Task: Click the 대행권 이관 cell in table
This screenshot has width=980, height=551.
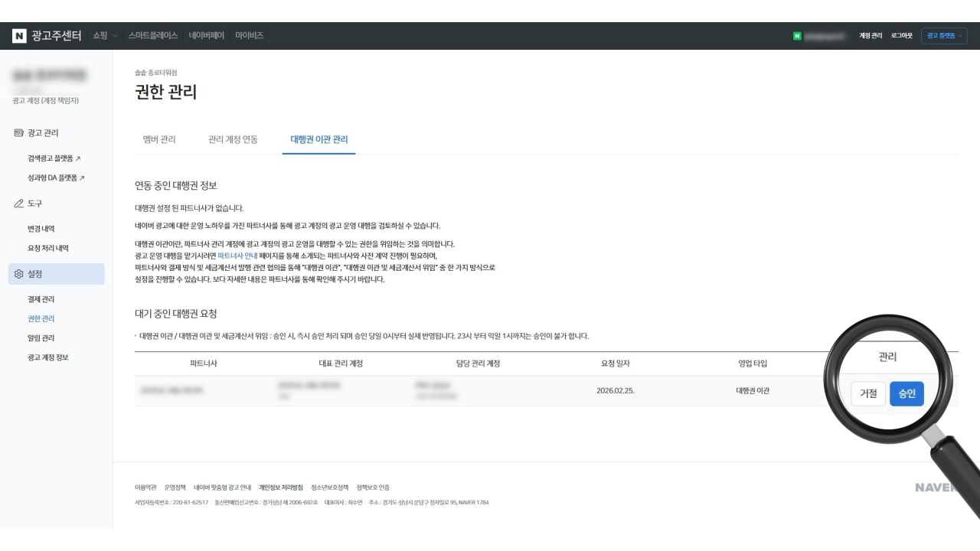Action: point(753,390)
